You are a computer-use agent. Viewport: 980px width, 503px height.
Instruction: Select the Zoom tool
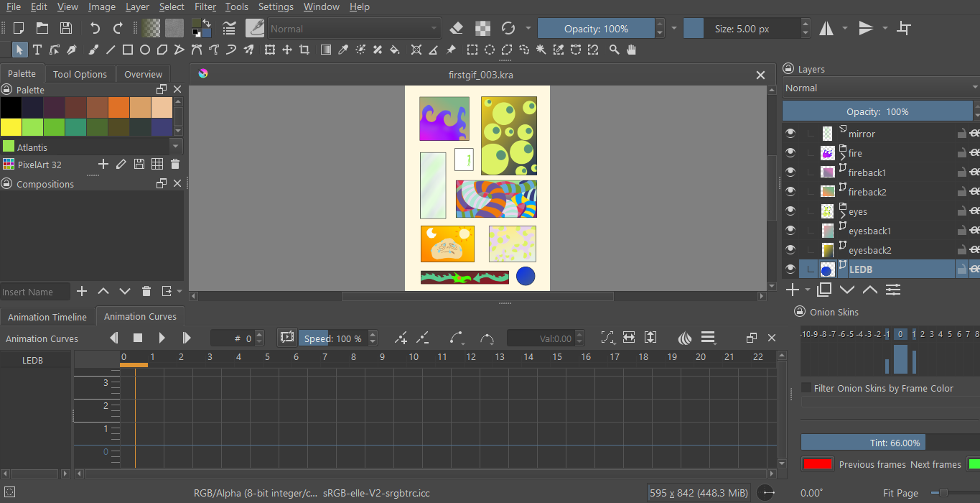[x=615, y=50]
